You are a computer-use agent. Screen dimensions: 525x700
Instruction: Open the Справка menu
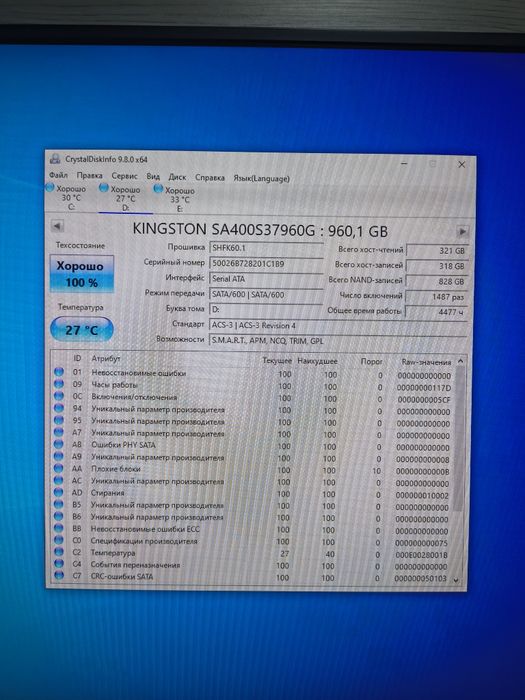pos(210,178)
